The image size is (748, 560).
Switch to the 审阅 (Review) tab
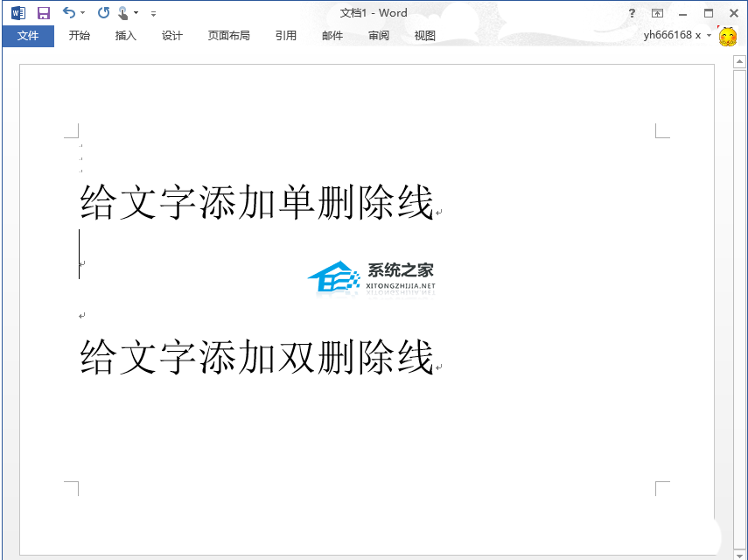[x=379, y=36]
